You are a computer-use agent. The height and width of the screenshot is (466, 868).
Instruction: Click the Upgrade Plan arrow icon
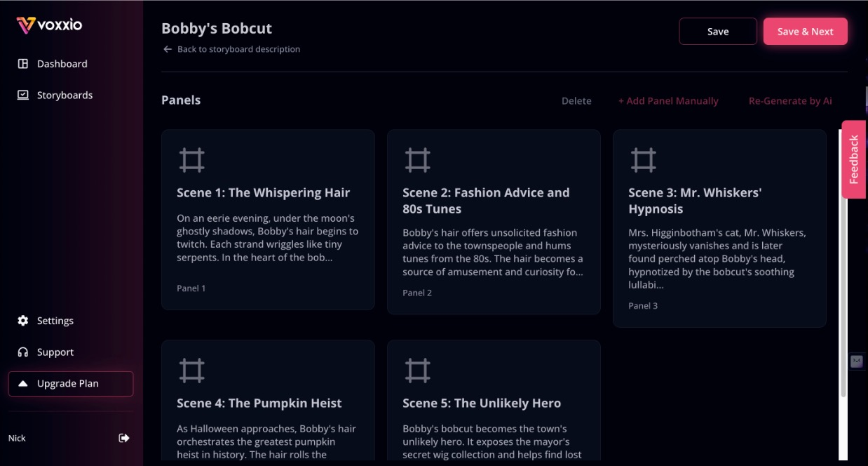pos(22,383)
